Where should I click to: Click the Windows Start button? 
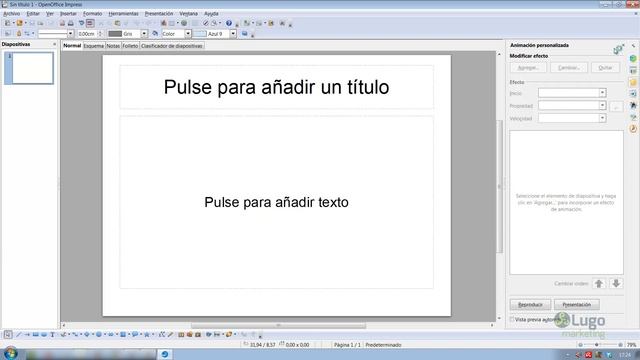[10, 353]
